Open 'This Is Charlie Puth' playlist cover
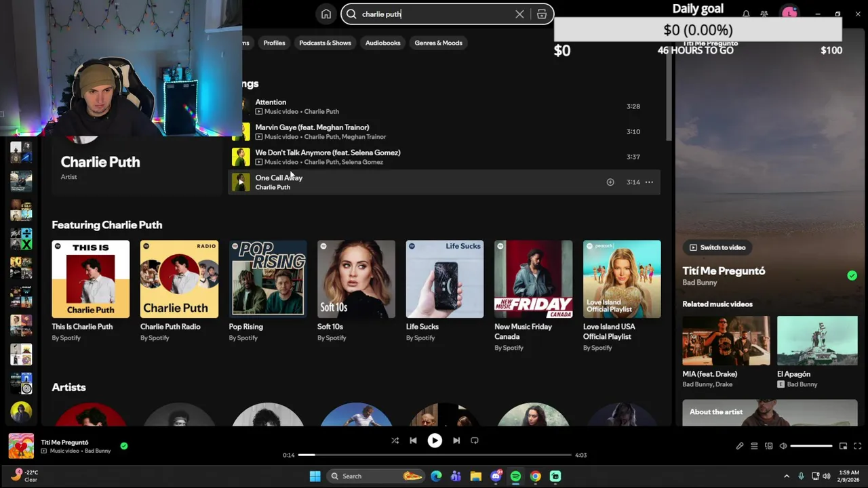 click(x=90, y=279)
